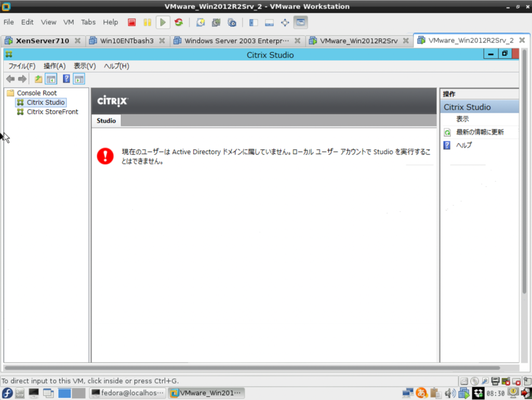Open VMware Edit menu

27,22
